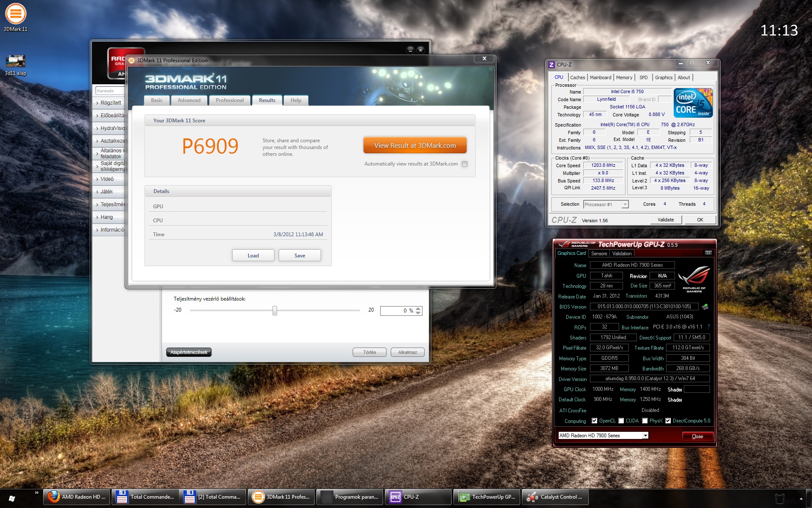This screenshot has height=508, width=812.
Task: Click the Windows Start button
Action: tap(12, 498)
